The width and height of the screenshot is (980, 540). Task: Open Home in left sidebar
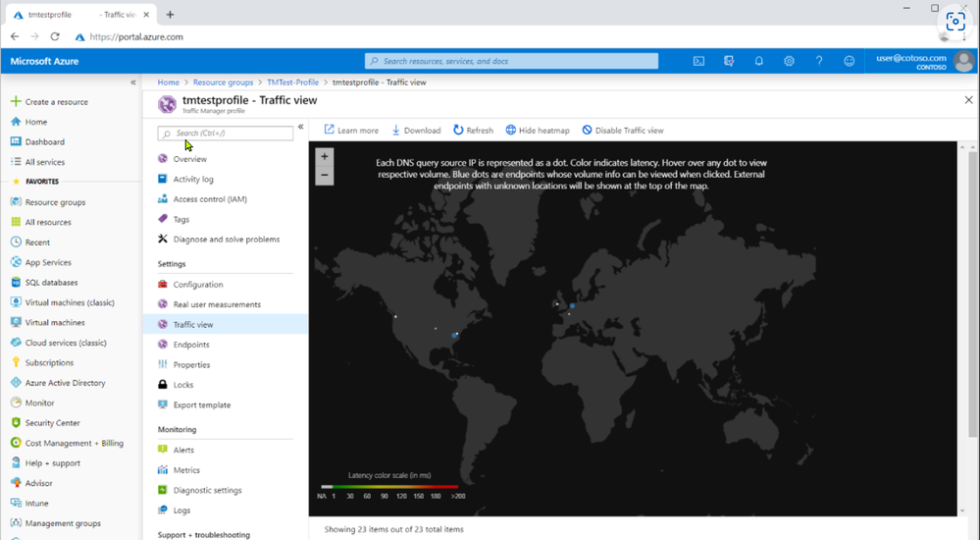tap(29, 122)
